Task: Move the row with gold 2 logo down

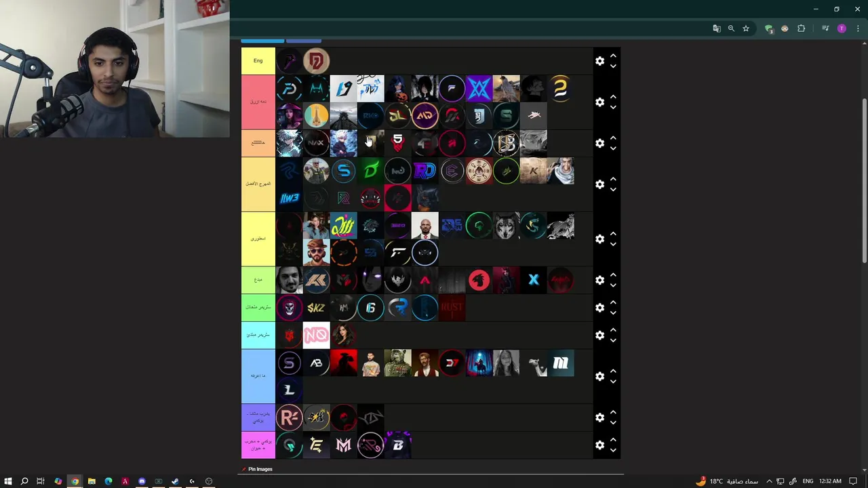Action: pos(613,107)
